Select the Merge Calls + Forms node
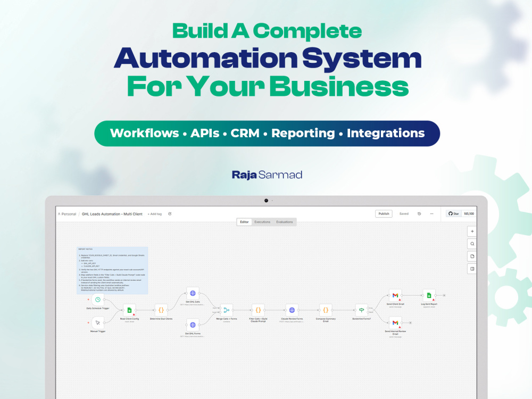This screenshot has width=532, height=399. click(226, 310)
